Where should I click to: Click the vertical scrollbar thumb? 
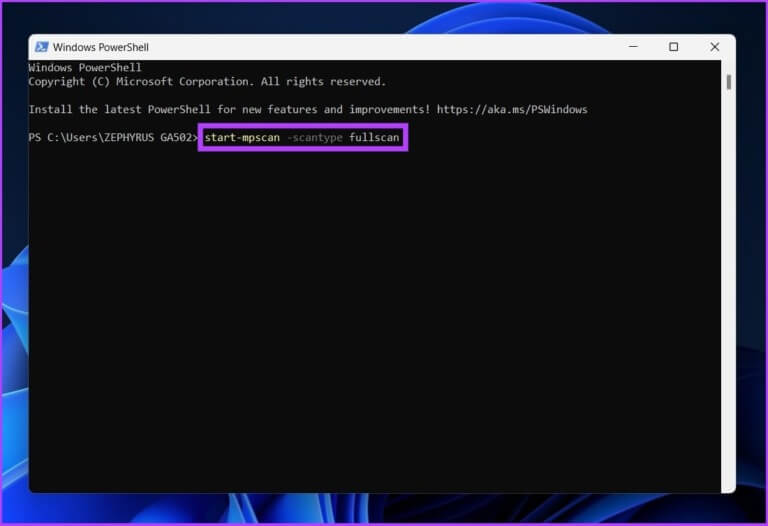click(729, 82)
